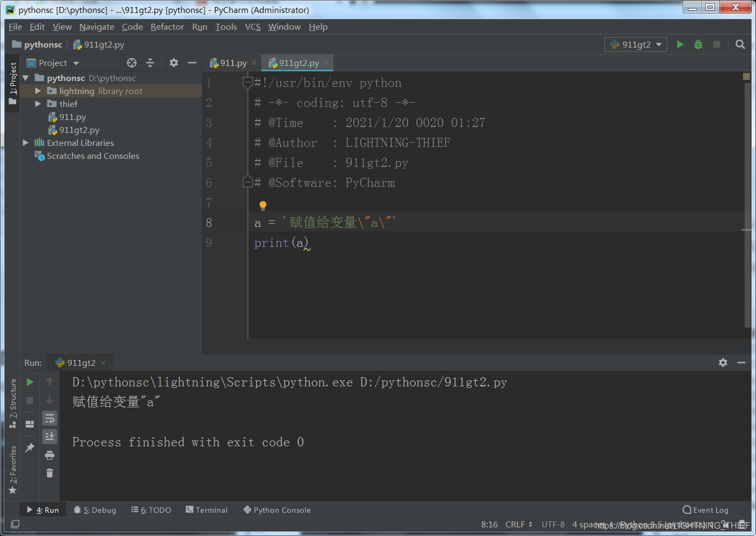Open the Event Log

pos(706,510)
